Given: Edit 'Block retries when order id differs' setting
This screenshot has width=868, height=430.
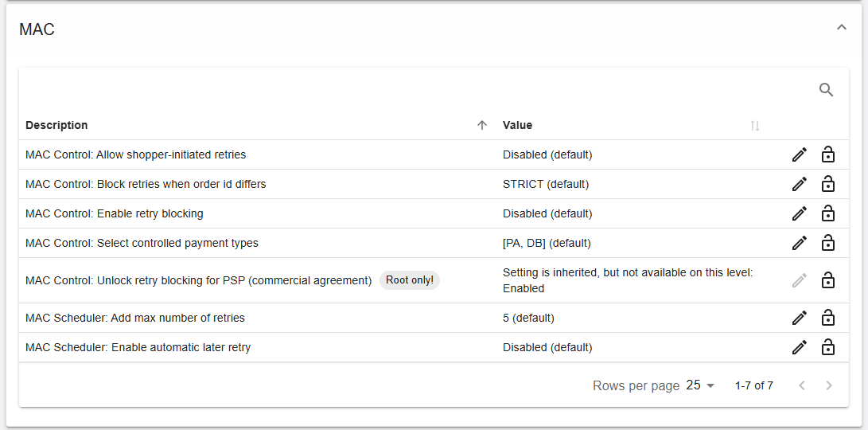Looking at the screenshot, I should click(x=800, y=184).
